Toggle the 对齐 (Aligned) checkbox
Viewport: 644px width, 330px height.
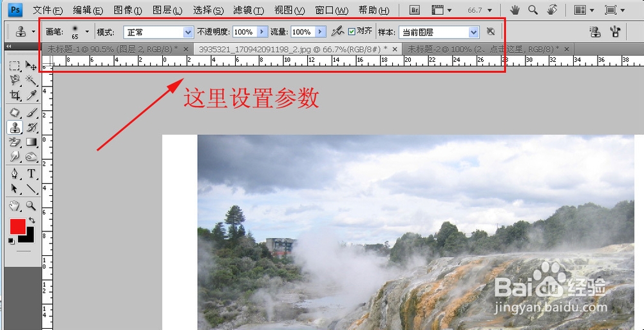coord(352,32)
